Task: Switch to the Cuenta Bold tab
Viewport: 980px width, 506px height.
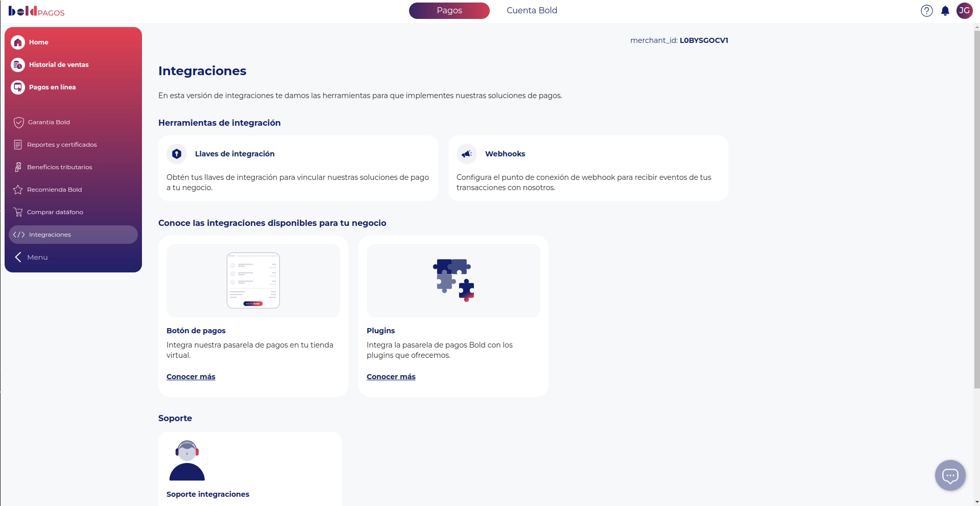Action: [x=532, y=11]
